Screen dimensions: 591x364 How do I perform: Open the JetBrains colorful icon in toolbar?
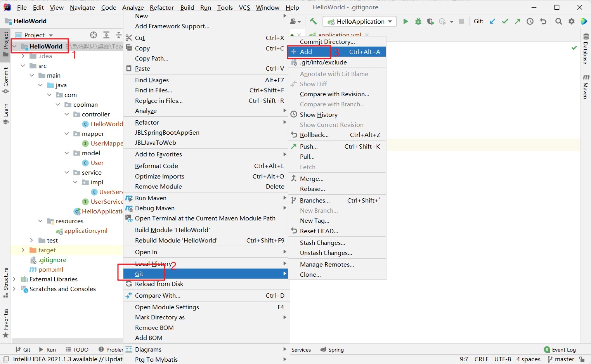[584, 21]
